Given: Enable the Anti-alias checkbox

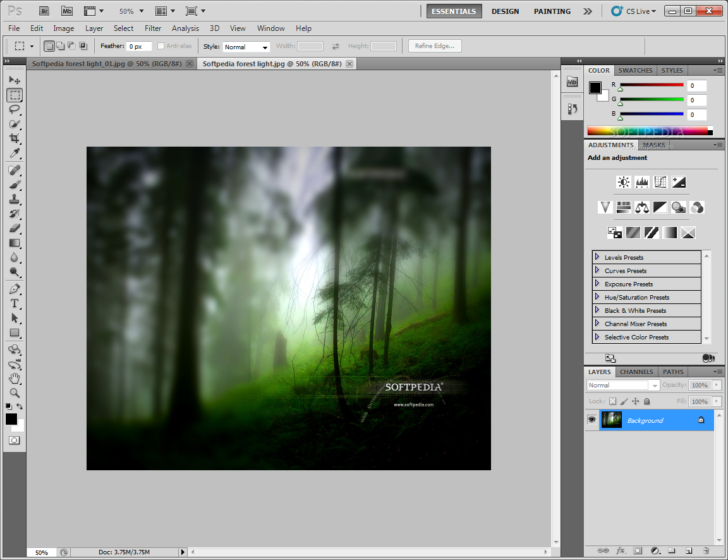Looking at the screenshot, I should [161, 46].
